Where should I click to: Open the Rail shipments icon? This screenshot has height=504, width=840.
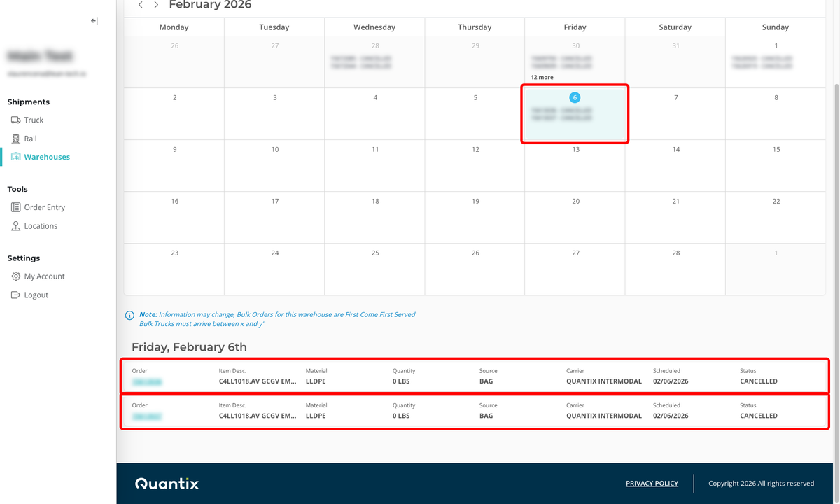click(x=15, y=138)
